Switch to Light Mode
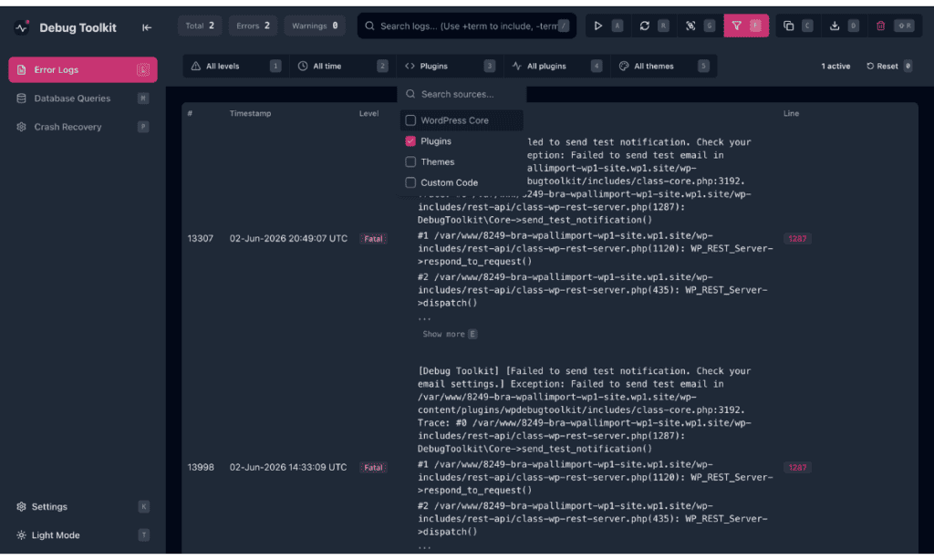Viewport: 934px width, 560px height. click(83, 535)
